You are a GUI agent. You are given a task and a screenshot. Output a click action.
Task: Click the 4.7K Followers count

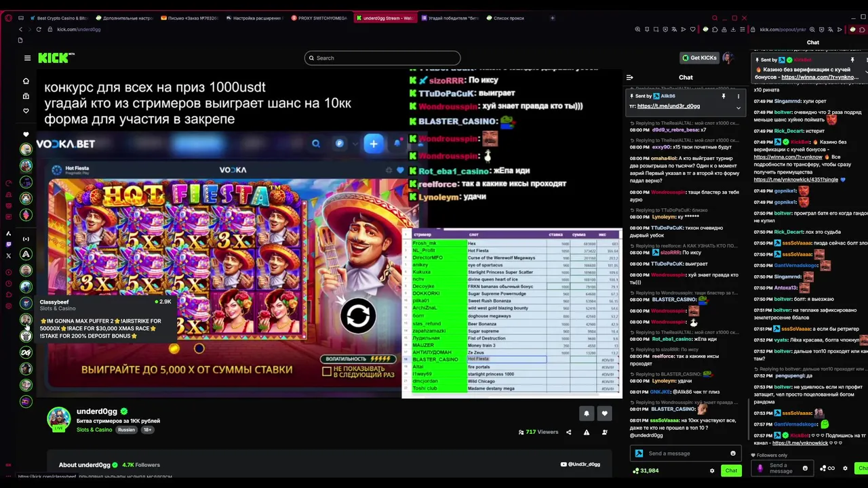[141, 465]
